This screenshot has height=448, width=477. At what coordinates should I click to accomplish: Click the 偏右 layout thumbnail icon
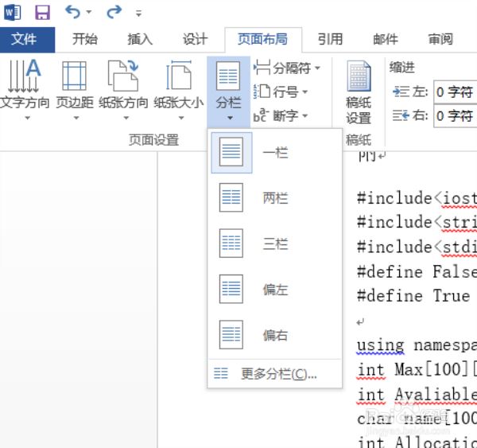(x=231, y=334)
